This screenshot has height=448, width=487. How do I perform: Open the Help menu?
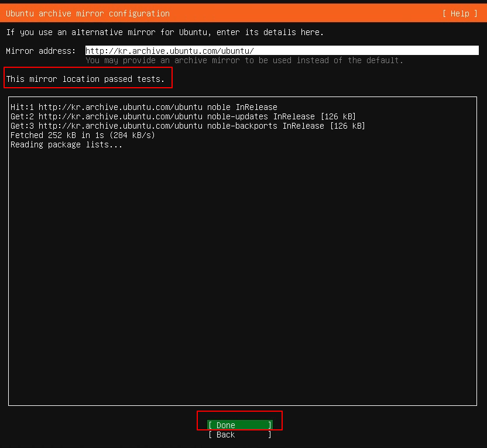tap(459, 13)
